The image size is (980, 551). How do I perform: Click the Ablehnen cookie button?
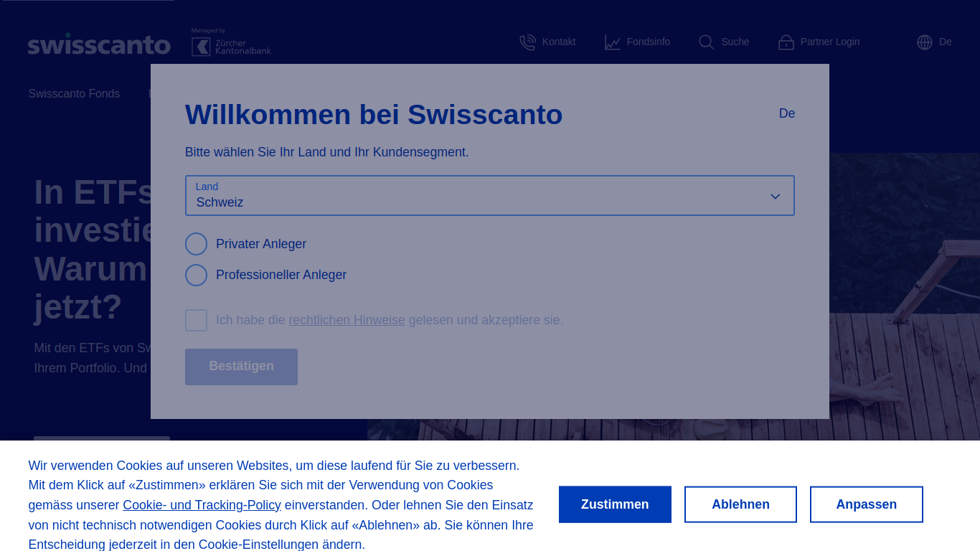point(740,504)
